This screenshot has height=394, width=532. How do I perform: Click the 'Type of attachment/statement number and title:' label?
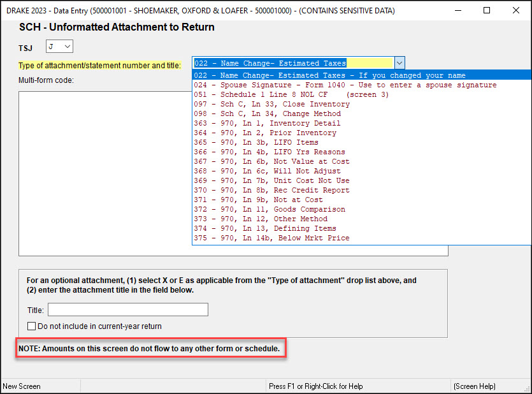[100, 66]
